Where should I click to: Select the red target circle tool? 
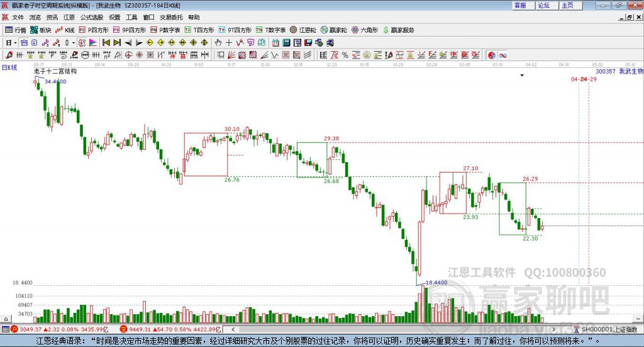[128, 55]
